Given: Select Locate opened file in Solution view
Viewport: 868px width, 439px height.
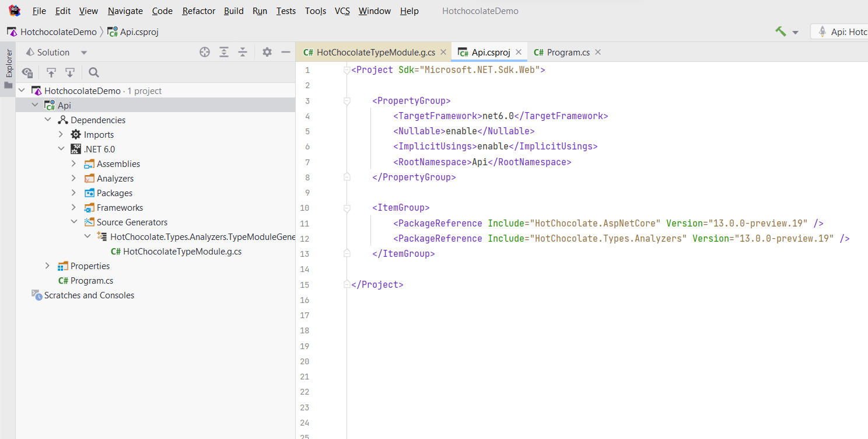Looking at the screenshot, I should (205, 52).
